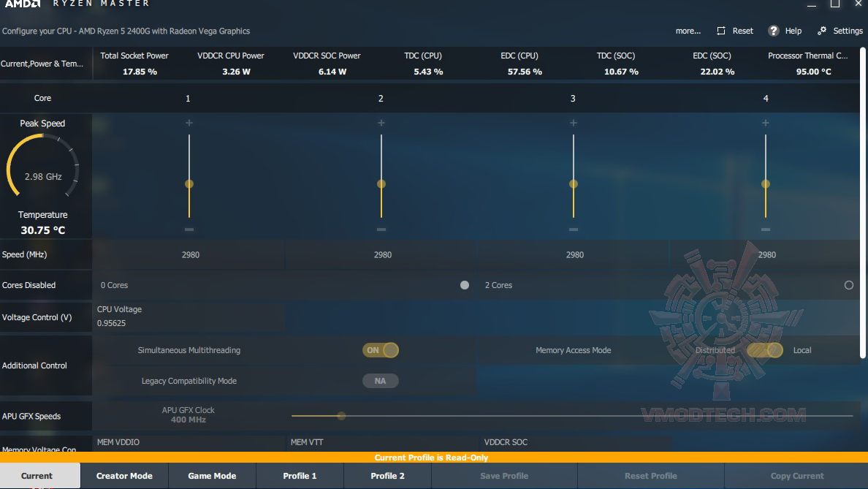Click EDC (CPU) 57.56 % value
Image resolution: width=868 pixels, height=489 pixels.
point(525,72)
